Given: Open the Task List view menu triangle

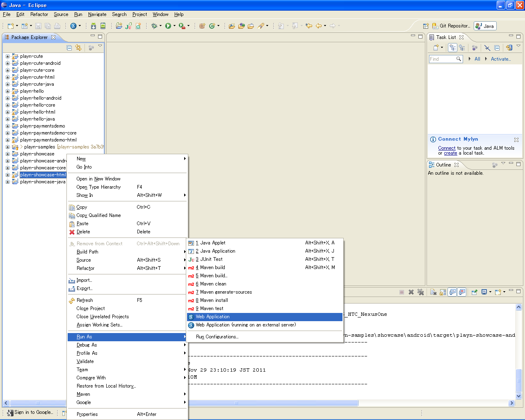Looking at the screenshot, I should point(518,46).
